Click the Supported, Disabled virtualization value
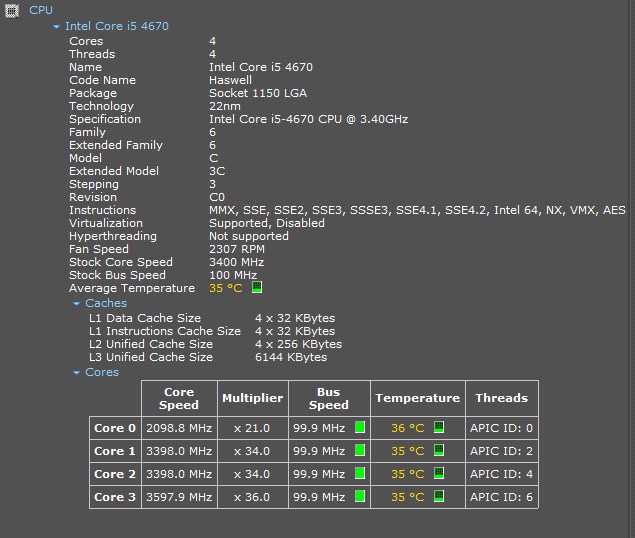 [267, 223]
